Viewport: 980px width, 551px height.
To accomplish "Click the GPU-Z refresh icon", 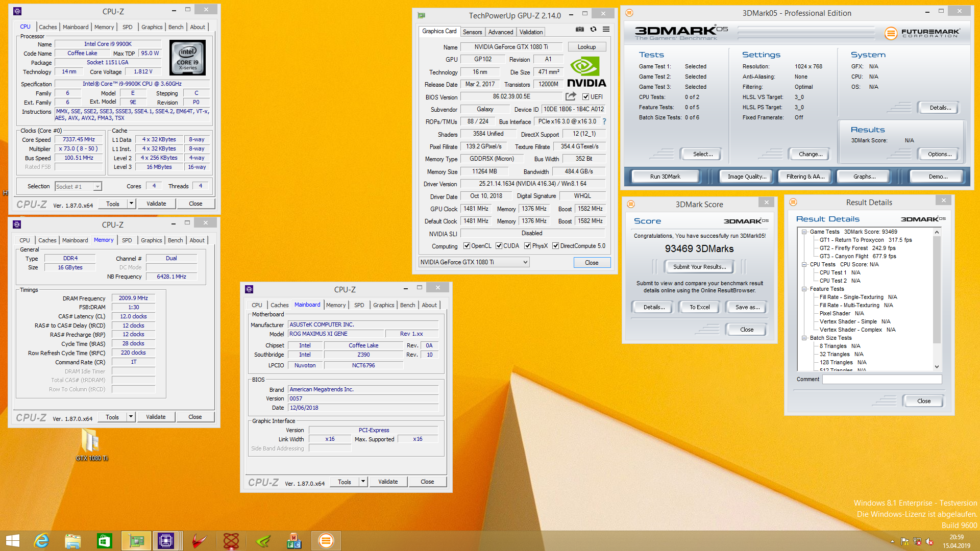I will (593, 30).
